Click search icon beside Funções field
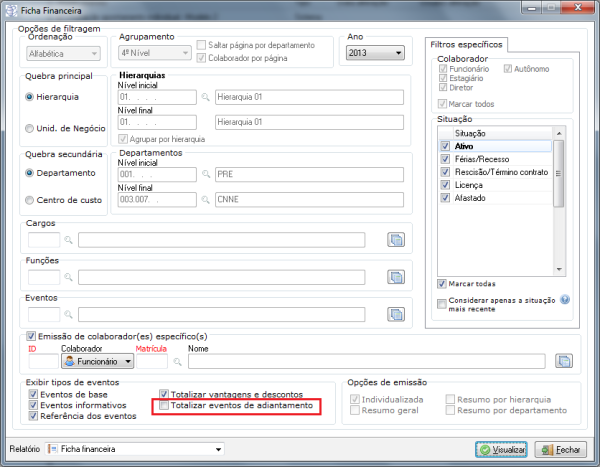600x467 pixels. tap(70, 277)
